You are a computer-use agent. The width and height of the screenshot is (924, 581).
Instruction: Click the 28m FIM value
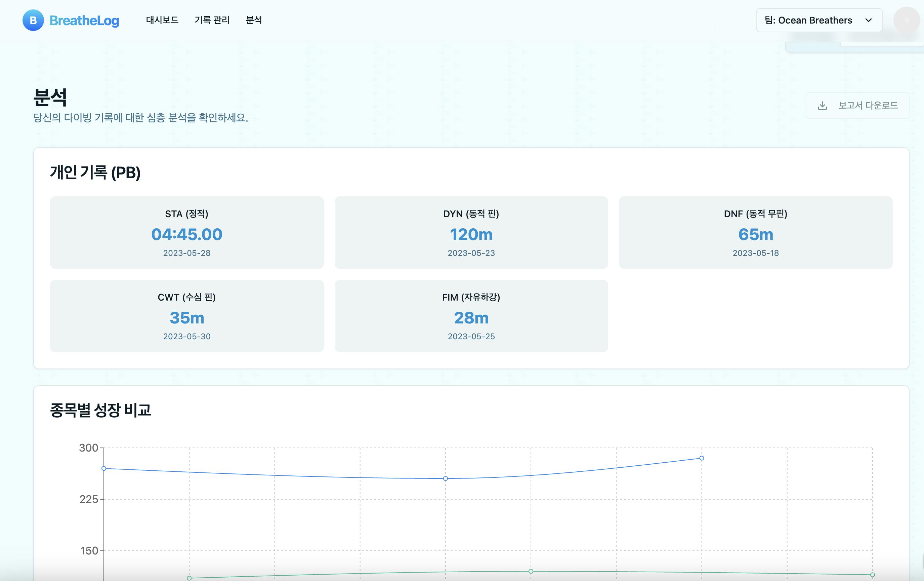[471, 318]
